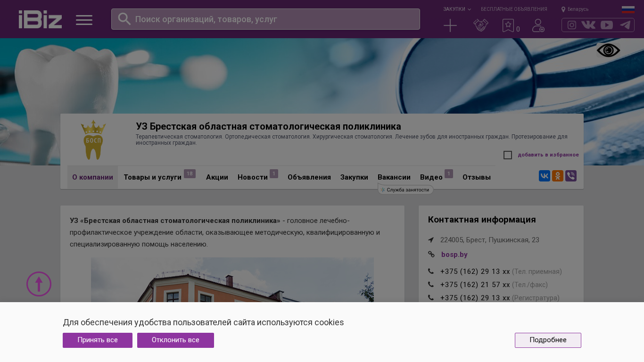Open the iBiz home logo
This screenshot has width=644, height=362.
[40, 19]
